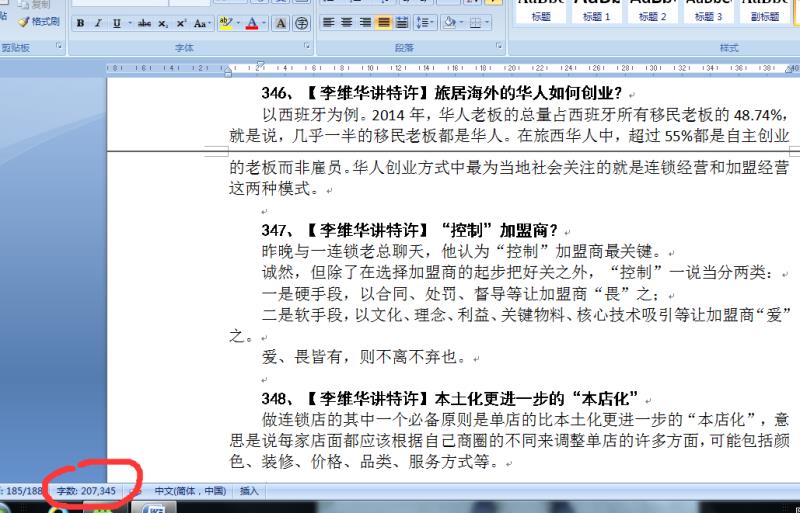The height and width of the screenshot is (513, 800).
Task: Expand the underline style dropdown arrow
Action: click(130, 23)
